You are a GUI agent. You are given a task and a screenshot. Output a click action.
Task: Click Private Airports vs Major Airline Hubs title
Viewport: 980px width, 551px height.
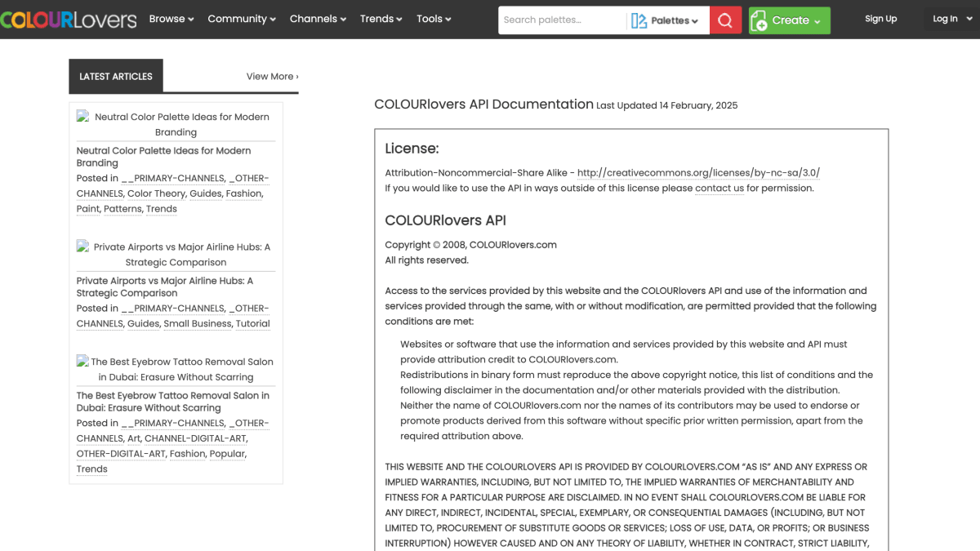(165, 287)
